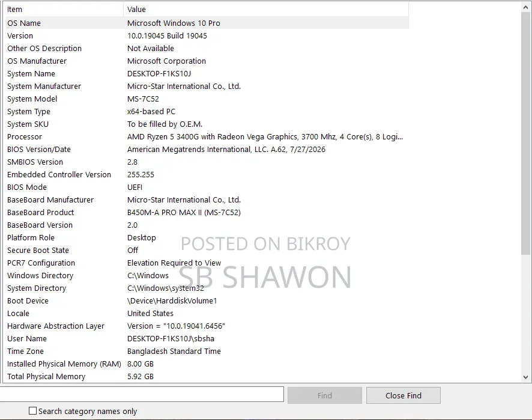The image size is (532, 420).
Task: Click 'B450M-A PRO MAX II (MS-7C52)' value
Action: coord(184,212)
